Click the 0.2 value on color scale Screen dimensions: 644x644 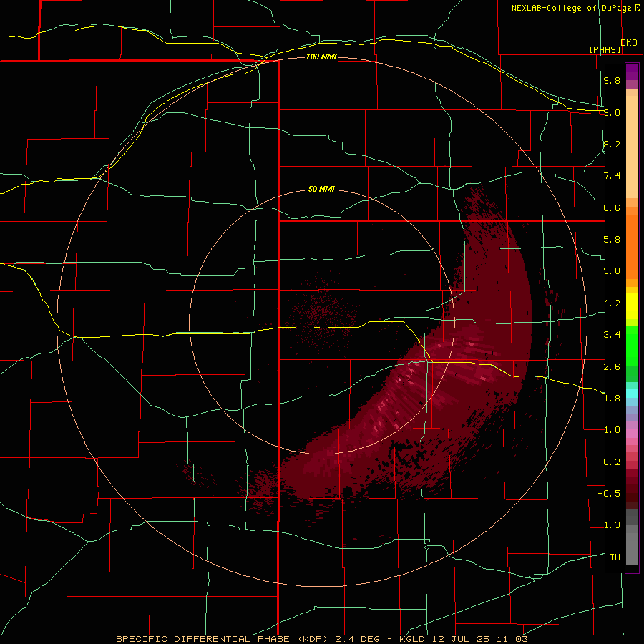[612, 462]
